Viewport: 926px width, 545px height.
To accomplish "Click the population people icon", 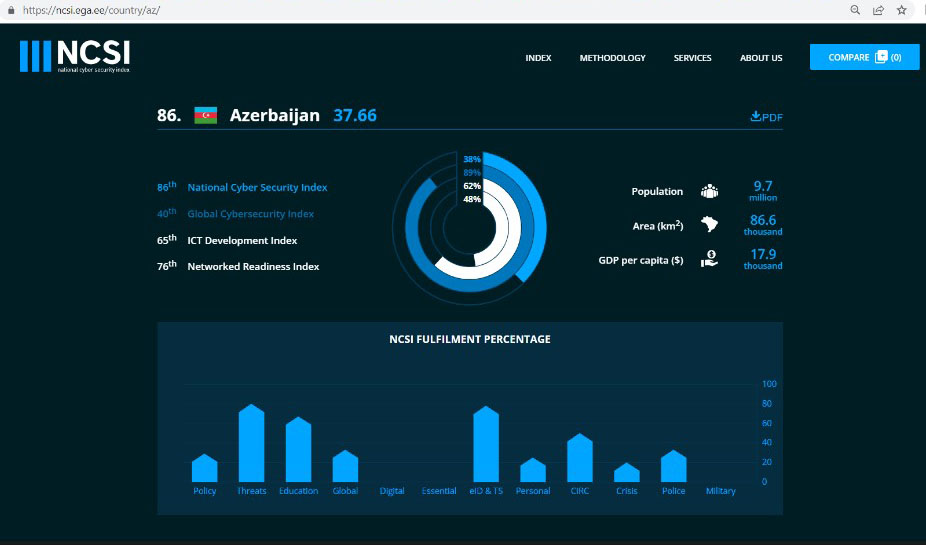I will click(709, 191).
